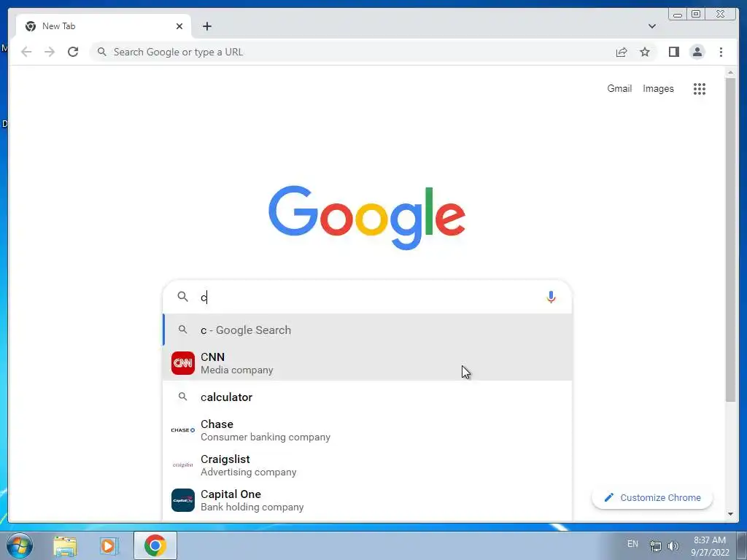Click the Chrome taskbar icon

coord(155,545)
